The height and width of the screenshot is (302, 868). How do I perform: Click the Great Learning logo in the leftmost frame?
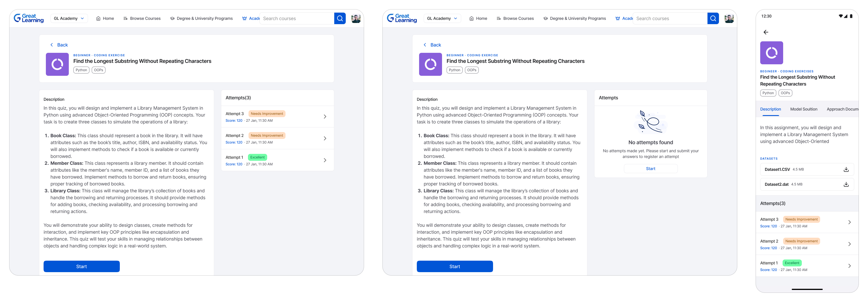(29, 18)
